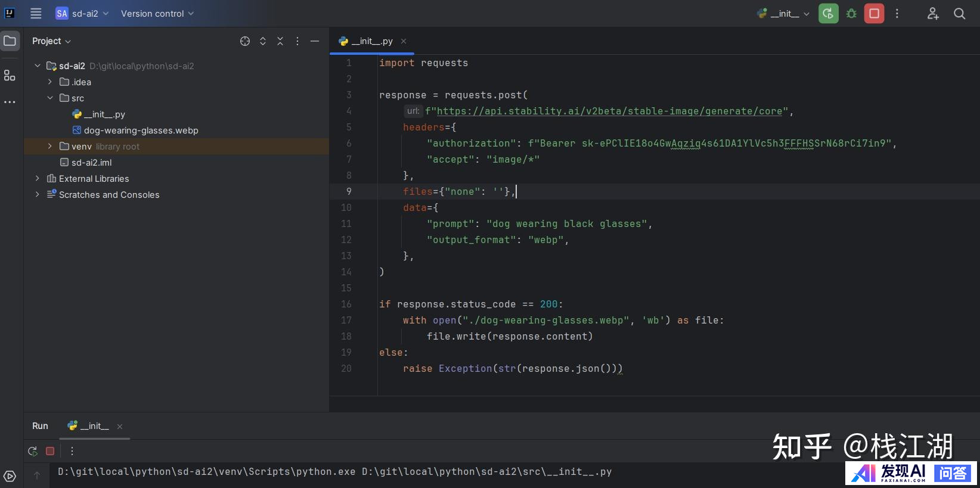Collapse the src folder
The width and height of the screenshot is (980, 488).
50,98
